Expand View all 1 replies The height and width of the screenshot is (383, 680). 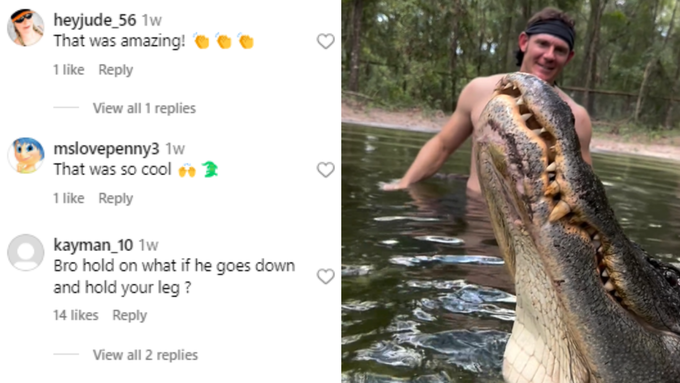144,108
